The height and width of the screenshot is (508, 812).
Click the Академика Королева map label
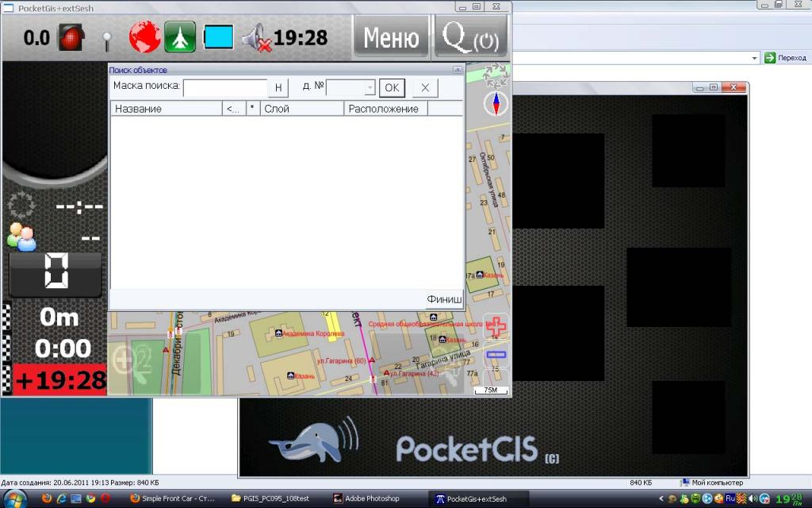tap(312, 333)
